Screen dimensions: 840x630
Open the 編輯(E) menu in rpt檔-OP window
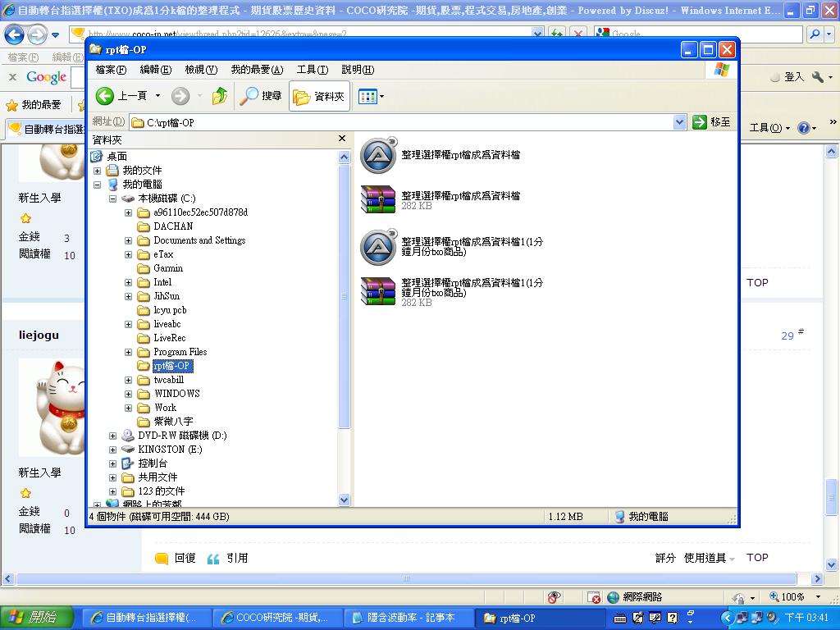point(155,70)
